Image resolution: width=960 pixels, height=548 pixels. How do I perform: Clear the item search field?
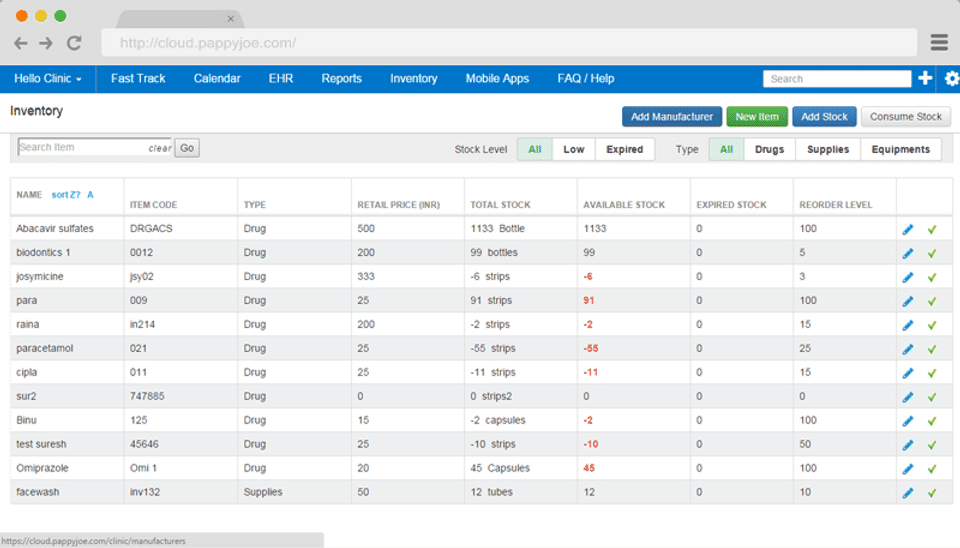(159, 148)
